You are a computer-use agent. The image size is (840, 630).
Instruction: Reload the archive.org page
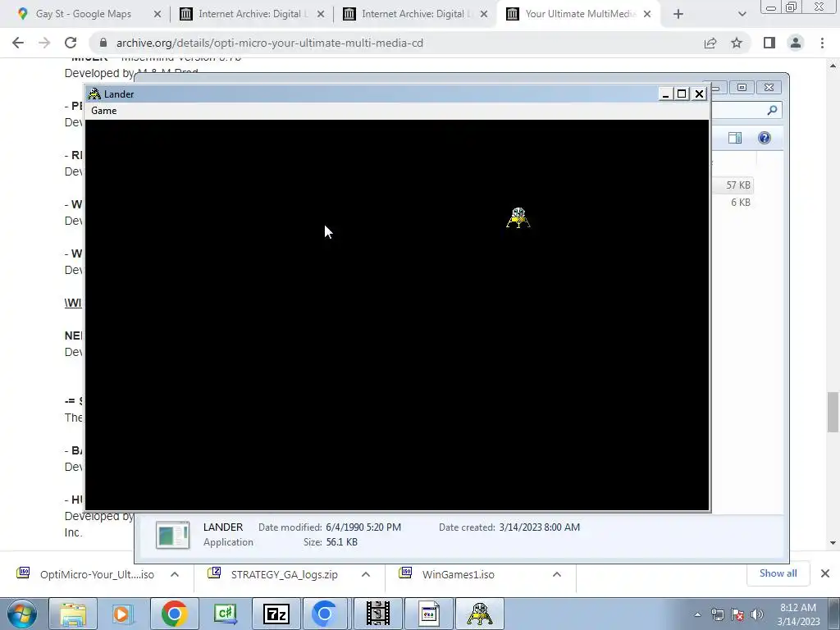71,43
